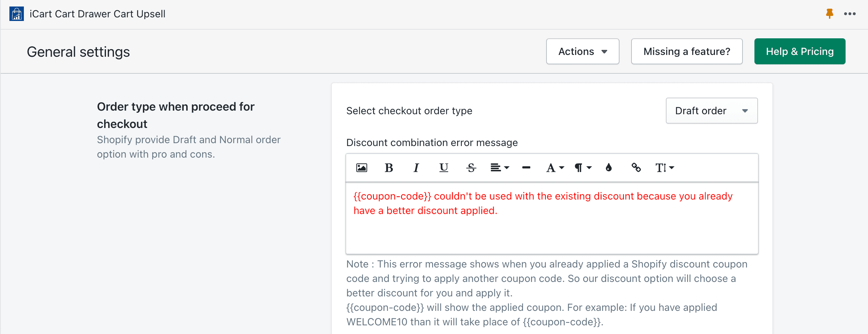This screenshot has width=868, height=334.
Task: Insert an image in the editor
Action: coord(362,168)
